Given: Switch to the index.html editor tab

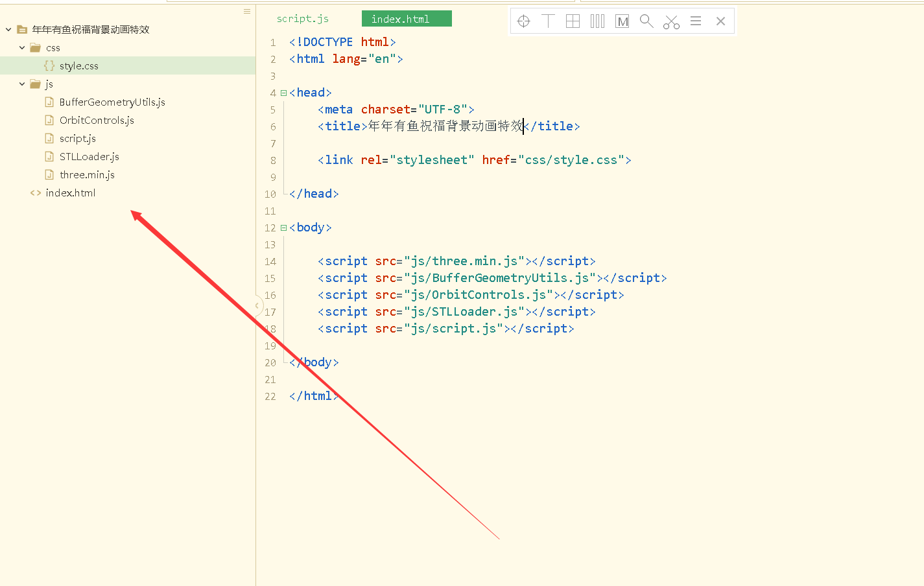Looking at the screenshot, I should 407,19.
